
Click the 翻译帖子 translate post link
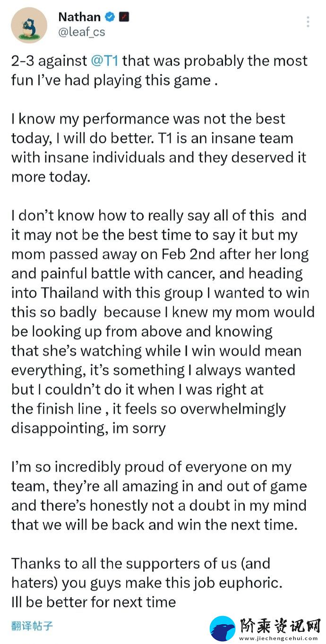tap(32, 626)
